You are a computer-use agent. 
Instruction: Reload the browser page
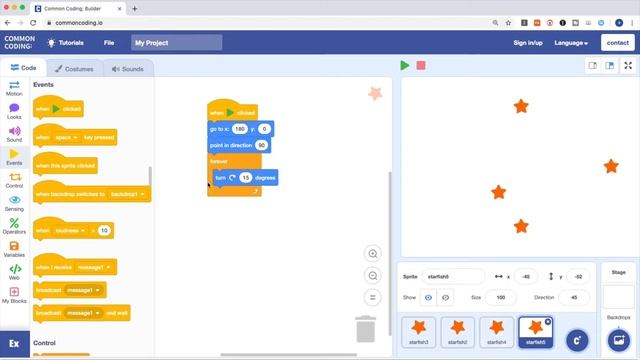pyautogui.click(x=33, y=23)
